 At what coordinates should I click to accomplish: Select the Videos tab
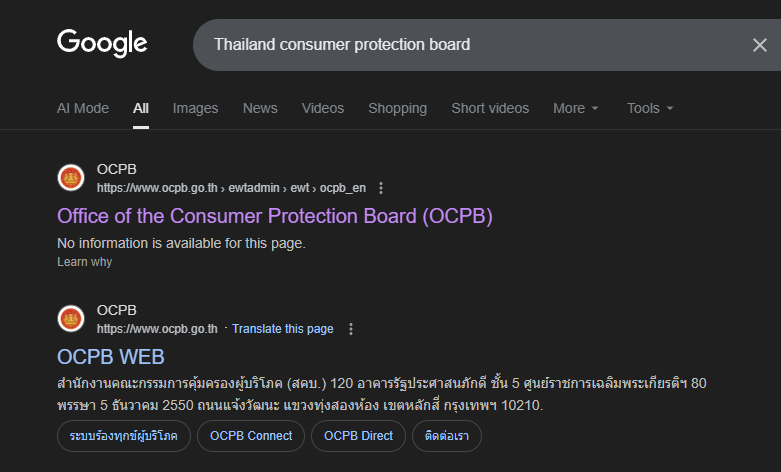[322, 108]
